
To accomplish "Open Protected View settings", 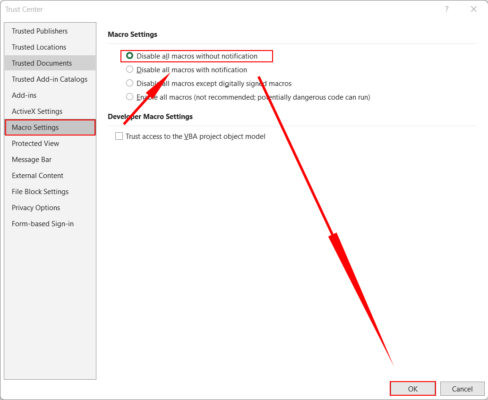I will 50,143.
